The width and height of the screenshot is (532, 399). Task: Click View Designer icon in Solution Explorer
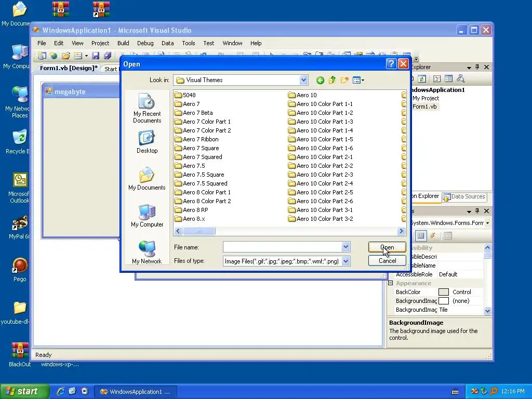(448, 79)
